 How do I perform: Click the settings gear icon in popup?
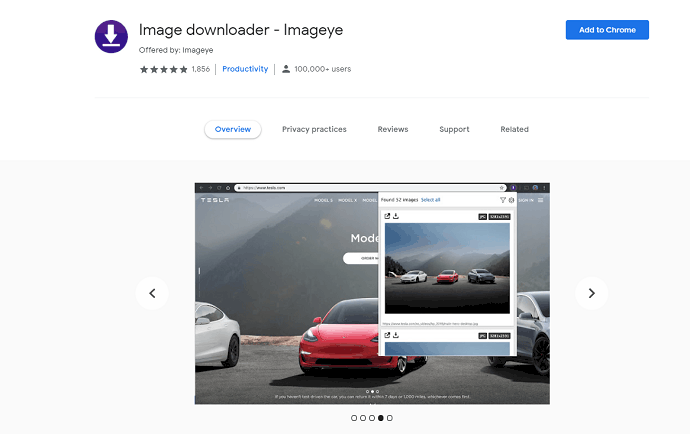coord(511,200)
